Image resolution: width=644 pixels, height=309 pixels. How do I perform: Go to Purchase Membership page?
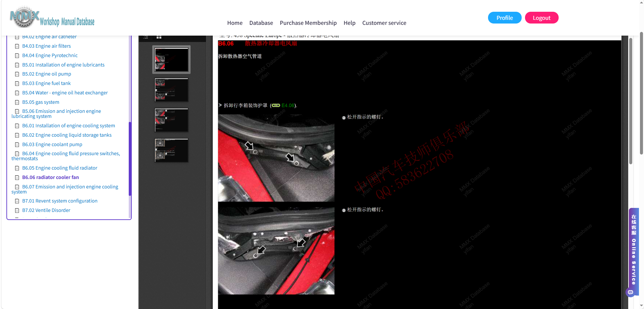point(308,23)
